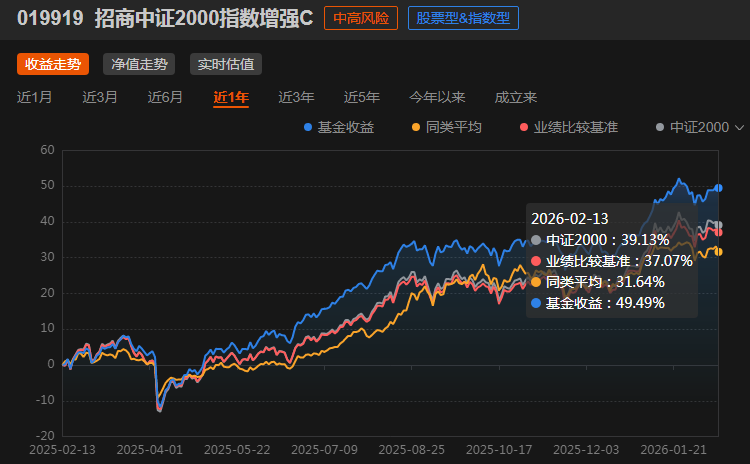Select the 近5年 time range
The height and width of the screenshot is (464, 750).
362,98
